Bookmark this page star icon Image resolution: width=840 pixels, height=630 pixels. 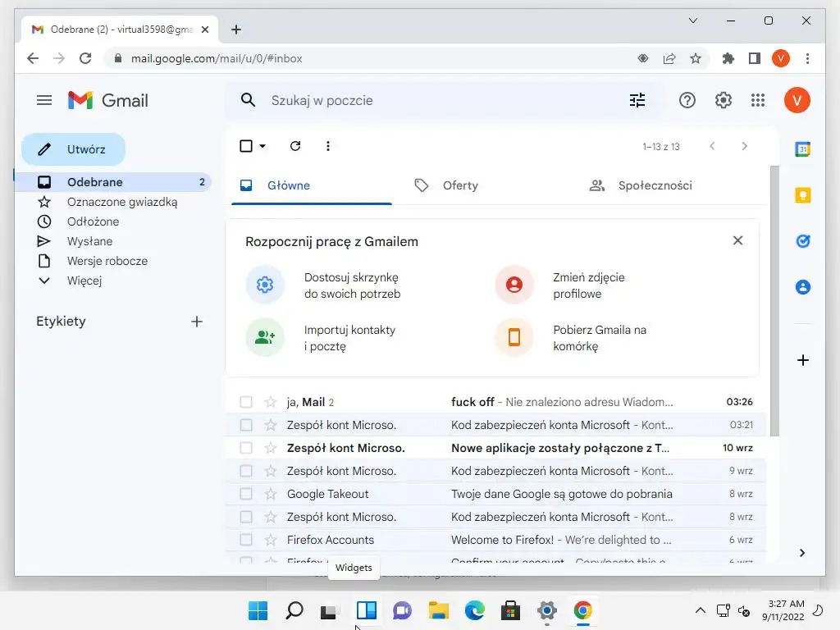(x=696, y=58)
